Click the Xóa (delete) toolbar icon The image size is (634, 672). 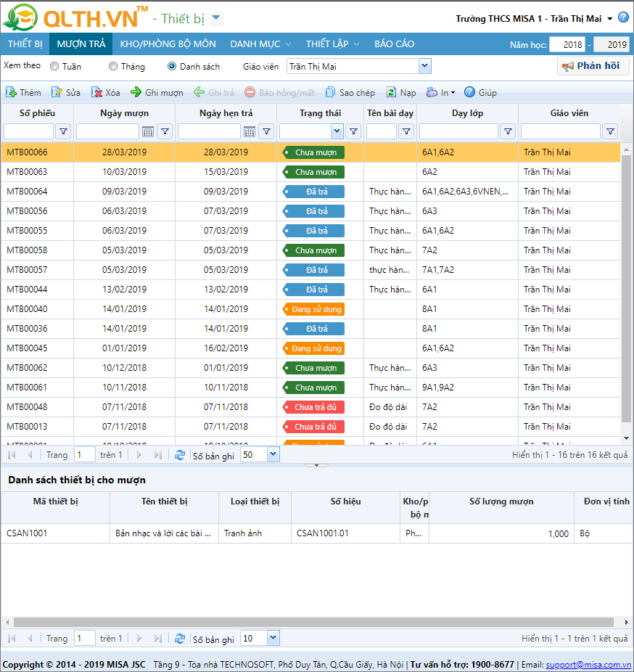96,92
